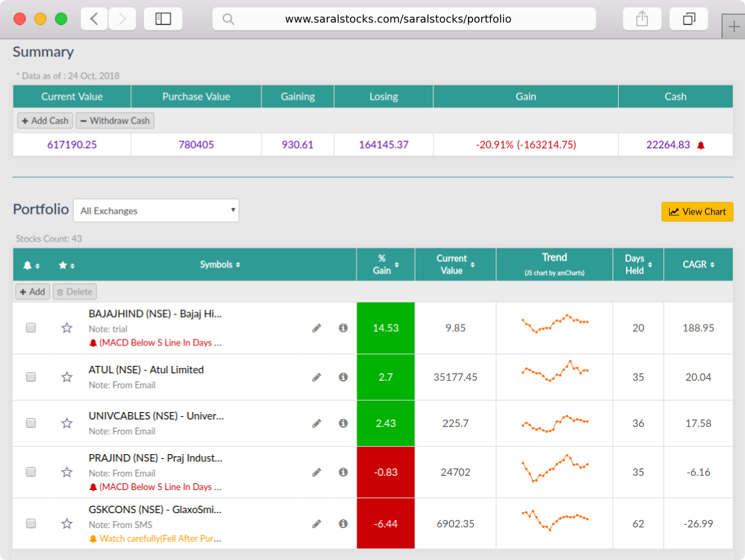Viewport: 745px width, 560px height.
Task: Toggle the browser sidebar button
Action: point(163,19)
